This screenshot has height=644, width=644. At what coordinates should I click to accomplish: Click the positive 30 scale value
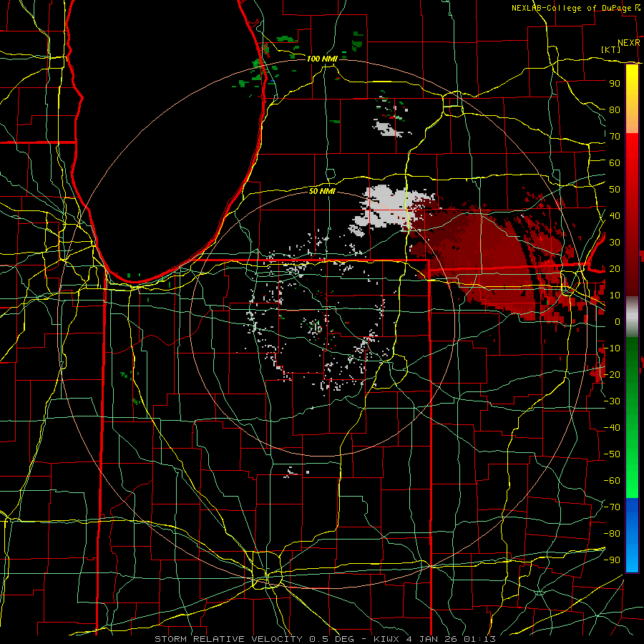[615, 243]
